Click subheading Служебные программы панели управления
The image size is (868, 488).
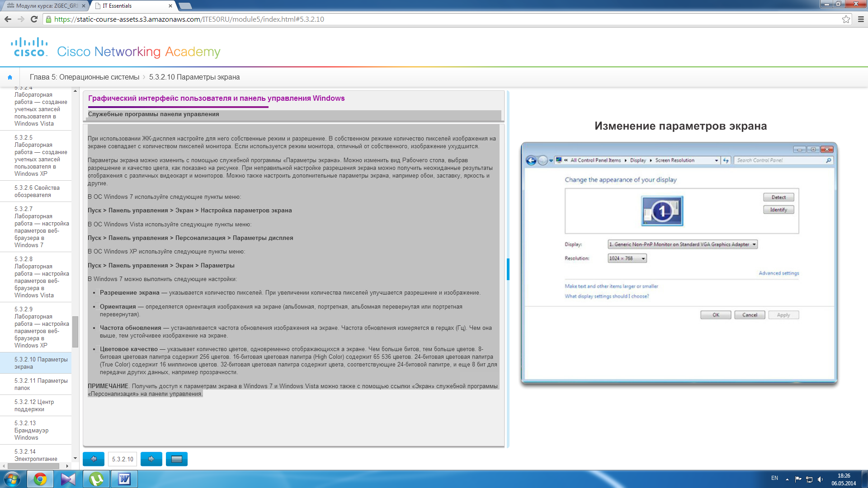pyautogui.click(x=153, y=114)
